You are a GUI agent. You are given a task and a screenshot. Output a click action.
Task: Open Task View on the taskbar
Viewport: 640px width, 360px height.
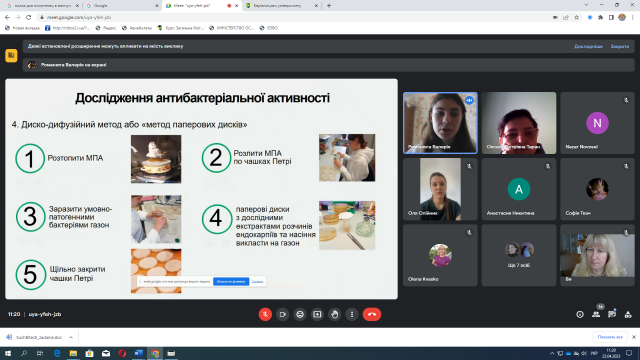click(40, 353)
